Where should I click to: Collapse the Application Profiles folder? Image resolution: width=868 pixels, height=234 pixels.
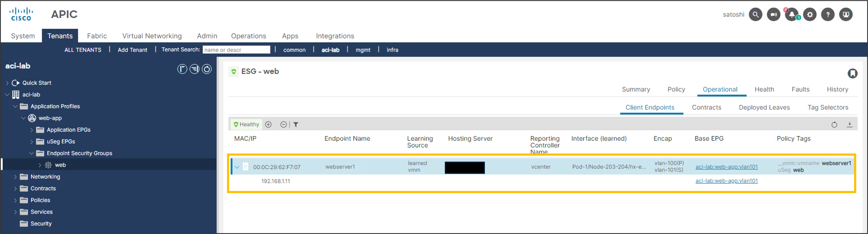(x=15, y=106)
